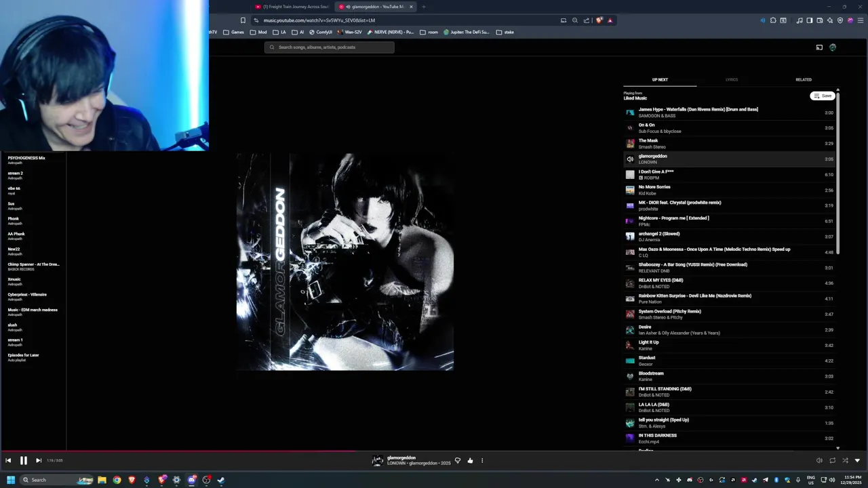The image size is (868, 488).
Task: Open Steam from the Windows taskbar
Action: pyautogui.click(x=221, y=480)
